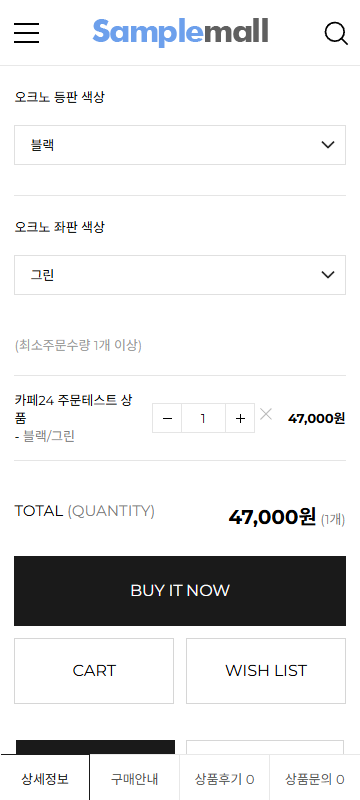This screenshot has width=360, height=800.
Task: Click the BUY IT NOW button
Action: pos(180,591)
